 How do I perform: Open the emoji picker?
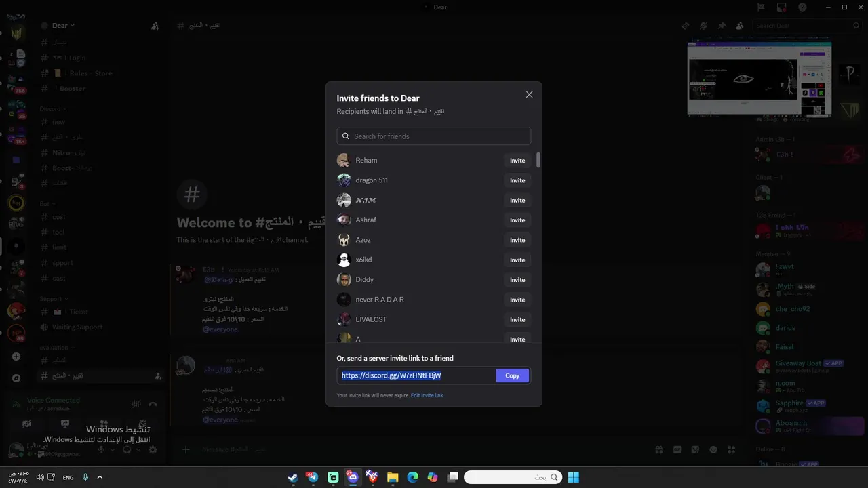pyautogui.click(x=713, y=450)
